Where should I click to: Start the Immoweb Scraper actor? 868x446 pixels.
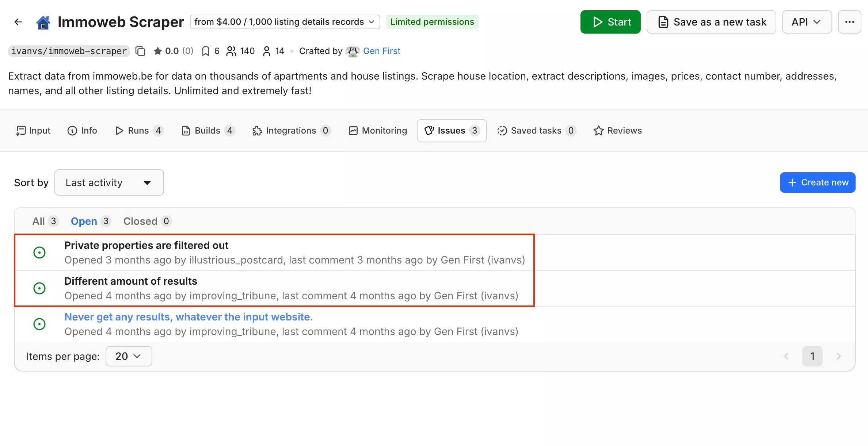tap(610, 22)
